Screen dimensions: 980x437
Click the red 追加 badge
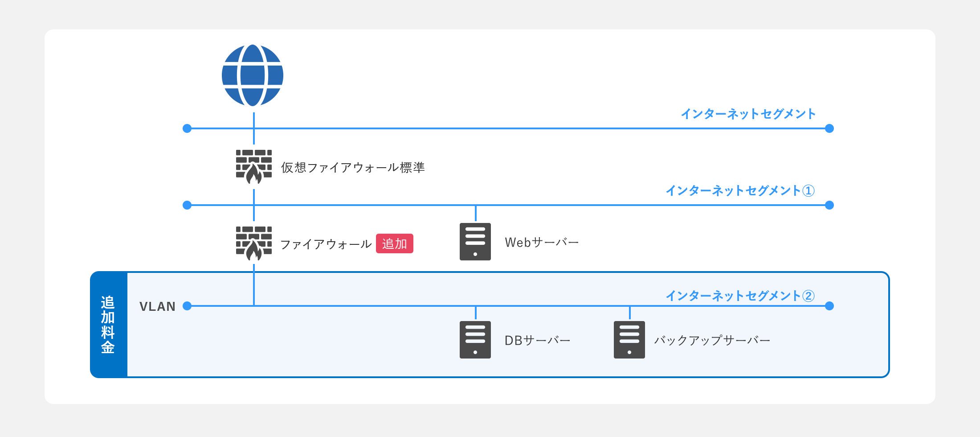(x=394, y=244)
